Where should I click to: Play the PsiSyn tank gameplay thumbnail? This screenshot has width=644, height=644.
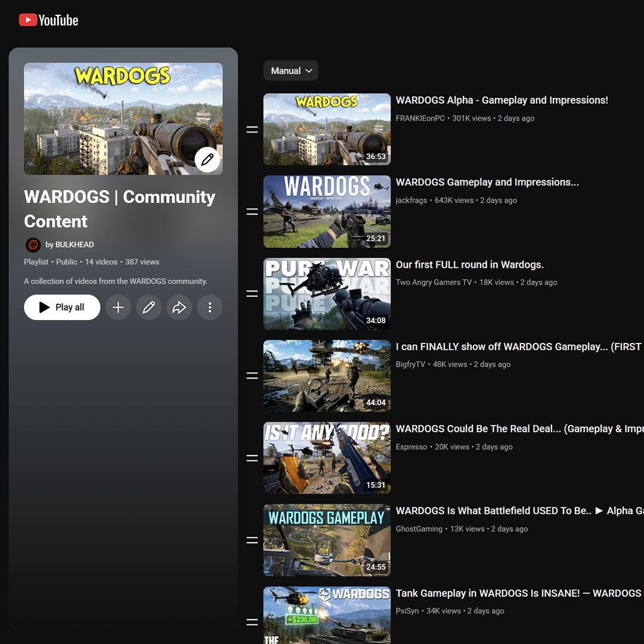tap(327, 615)
